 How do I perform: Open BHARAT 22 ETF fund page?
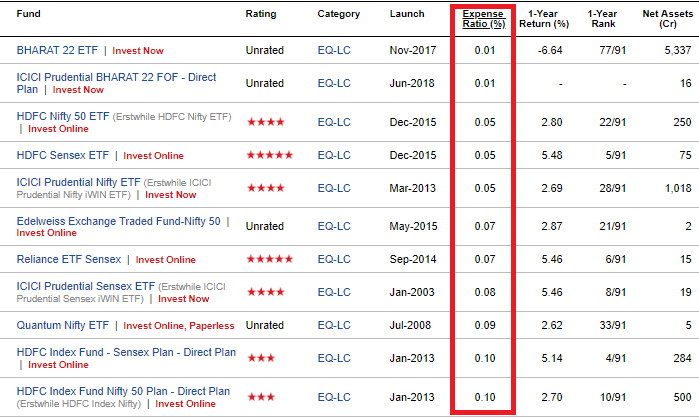(x=57, y=50)
